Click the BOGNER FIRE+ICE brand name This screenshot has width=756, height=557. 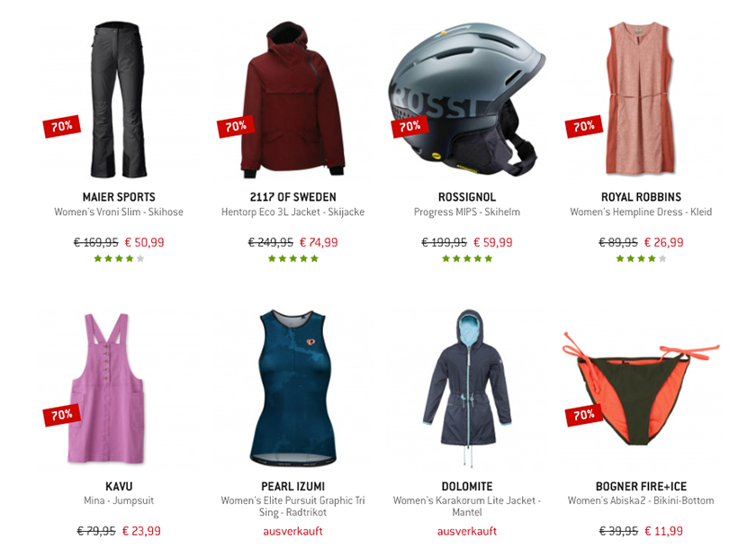641,486
